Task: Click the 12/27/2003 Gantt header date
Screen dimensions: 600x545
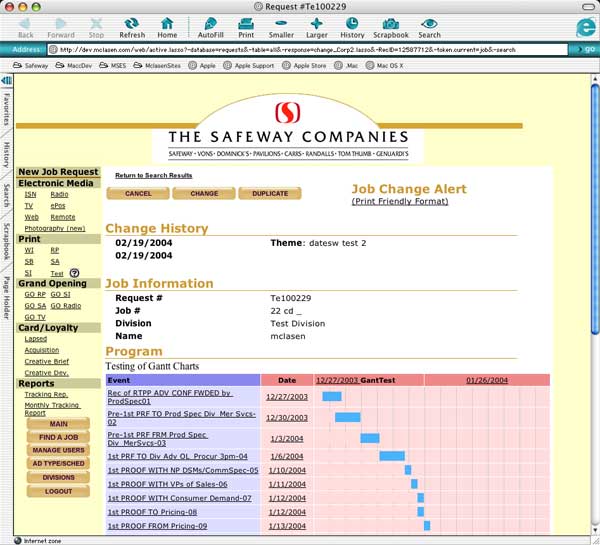Action: (x=337, y=380)
